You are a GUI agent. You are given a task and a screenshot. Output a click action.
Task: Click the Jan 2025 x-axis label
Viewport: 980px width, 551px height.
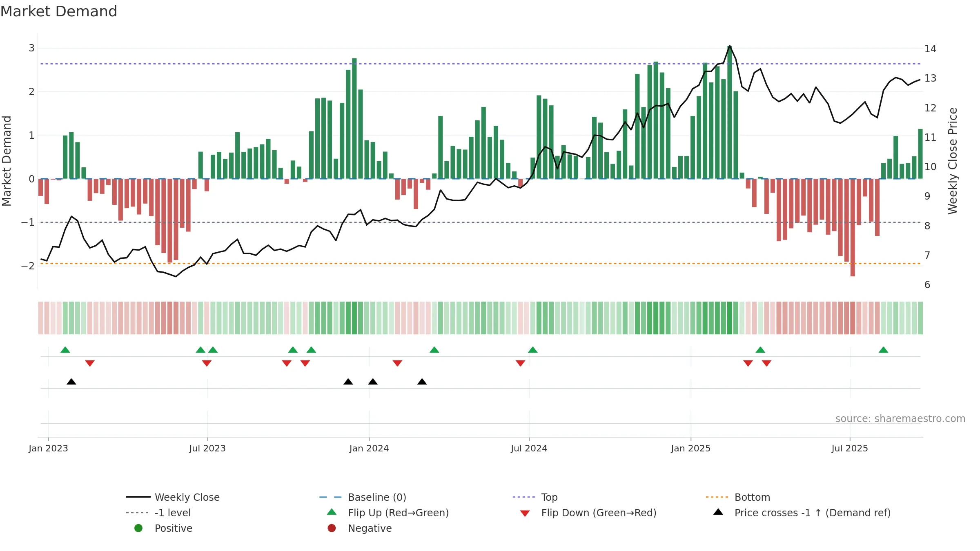[x=691, y=448]
